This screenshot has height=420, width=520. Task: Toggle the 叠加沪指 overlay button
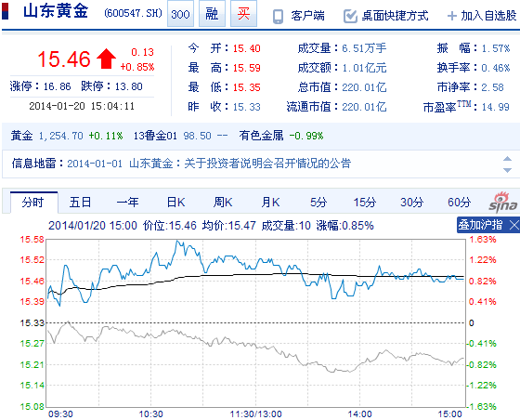[x=481, y=225]
